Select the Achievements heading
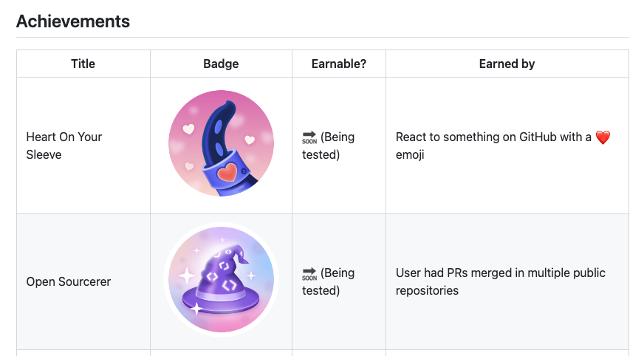644x356 pixels. point(73,21)
